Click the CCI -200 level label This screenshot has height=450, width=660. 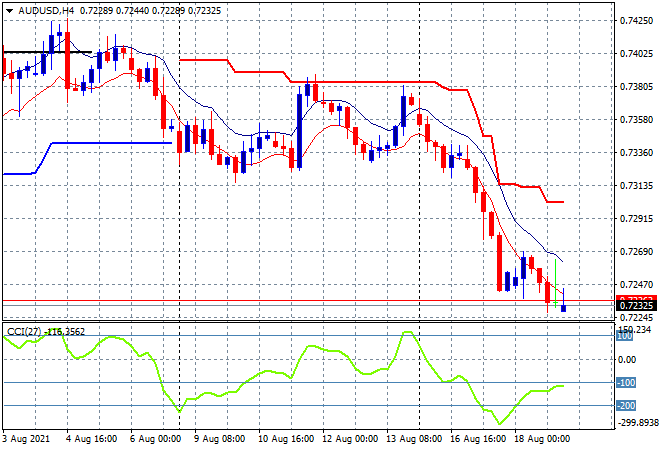(x=625, y=405)
